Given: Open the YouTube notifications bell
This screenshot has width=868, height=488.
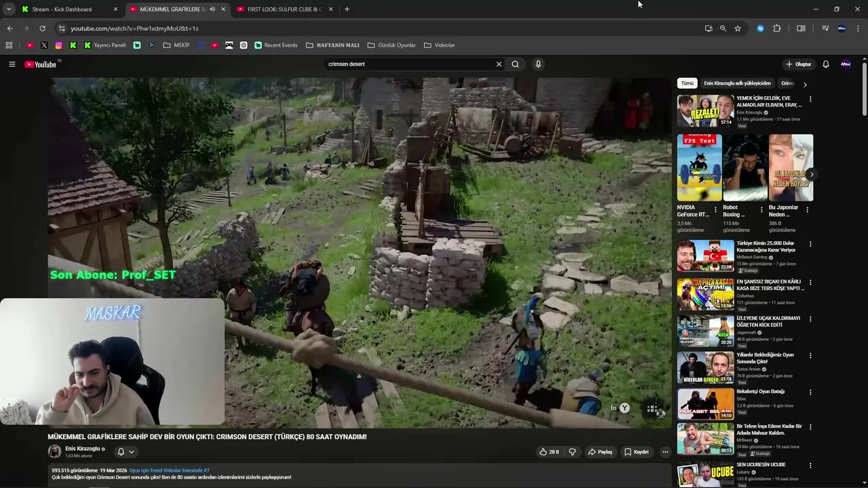Looking at the screenshot, I should pos(826,64).
